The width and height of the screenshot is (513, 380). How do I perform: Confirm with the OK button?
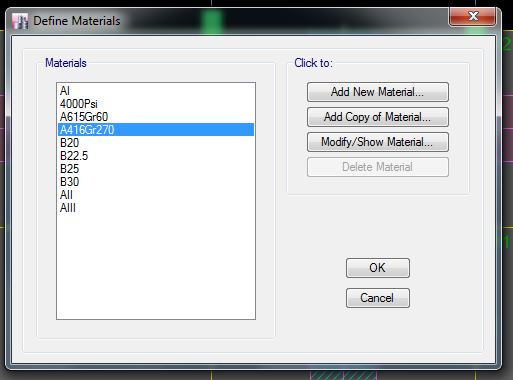tap(378, 268)
